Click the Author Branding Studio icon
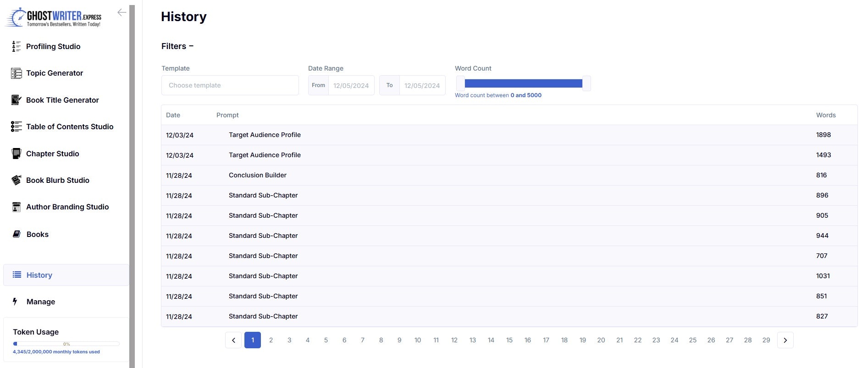868x368 pixels. tap(17, 207)
